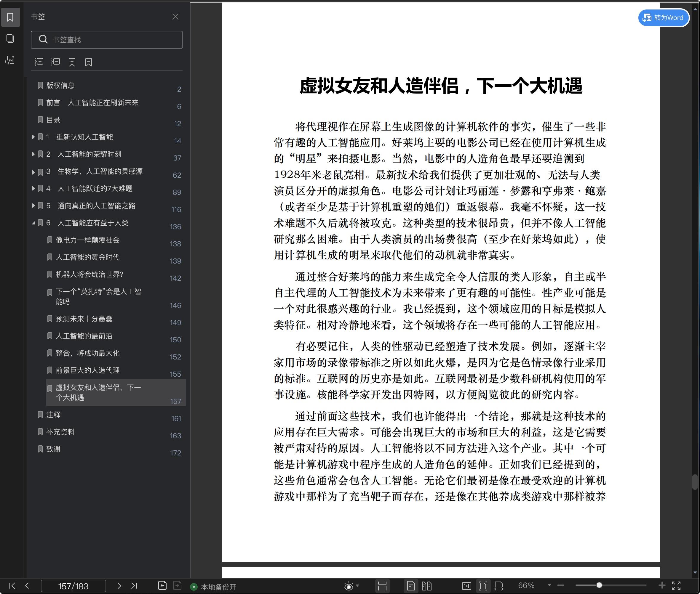Expand chapter 1 重新认知人工智能
This screenshot has width=700, height=594.
pyautogui.click(x=33, y=137)
